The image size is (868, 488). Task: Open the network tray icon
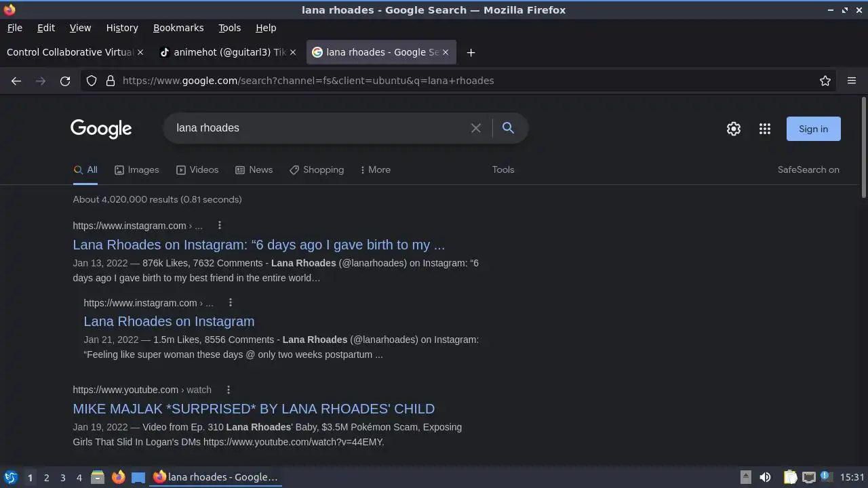(x=808, y=477)
